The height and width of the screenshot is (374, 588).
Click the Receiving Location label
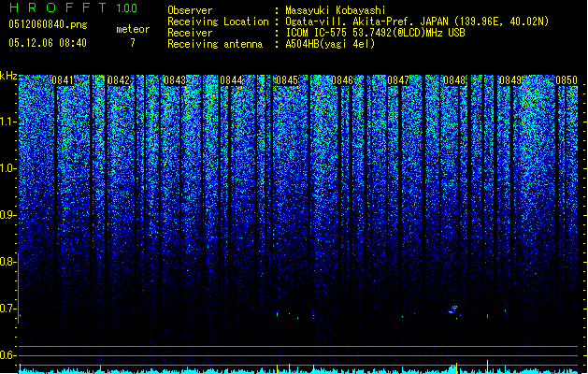[x=218, y=22]
